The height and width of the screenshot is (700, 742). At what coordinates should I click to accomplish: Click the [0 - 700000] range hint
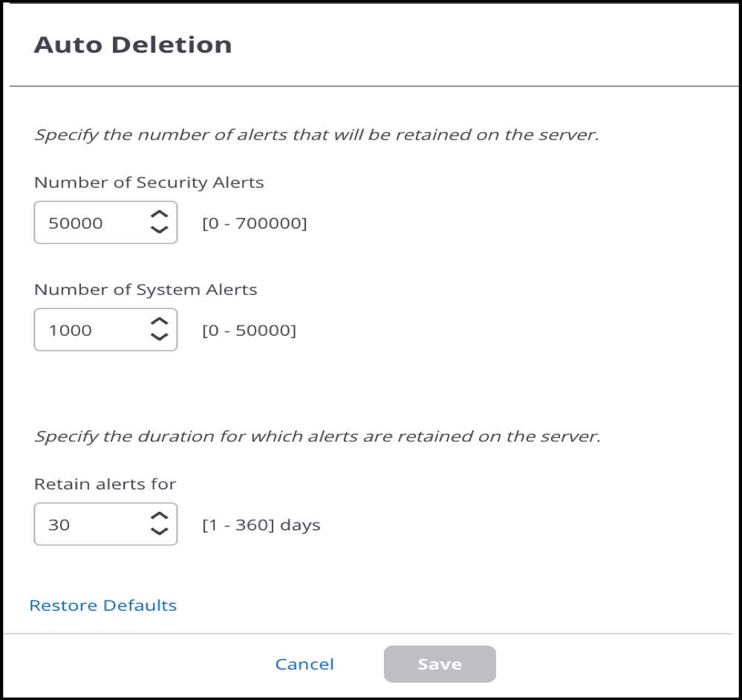click(255, 223)
